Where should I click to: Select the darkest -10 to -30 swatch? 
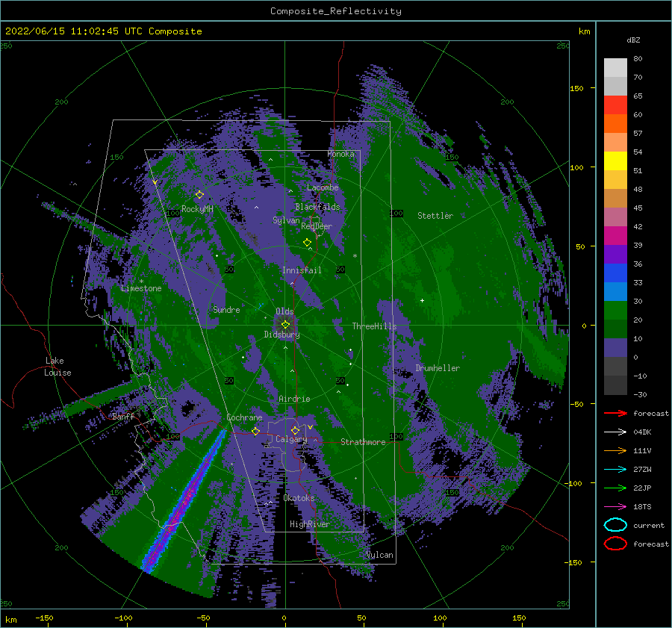(x=615, y=385)
